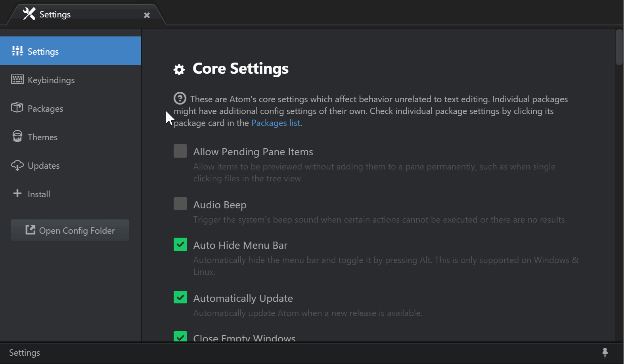
Task: Click the Packages box icon
Action: pos(17,108)
